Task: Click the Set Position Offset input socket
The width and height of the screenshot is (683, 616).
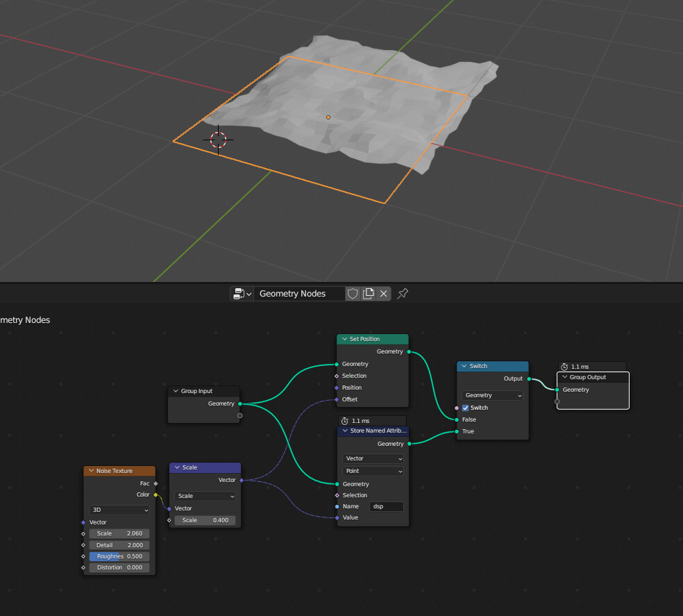Action: click(x=337, y=400)
